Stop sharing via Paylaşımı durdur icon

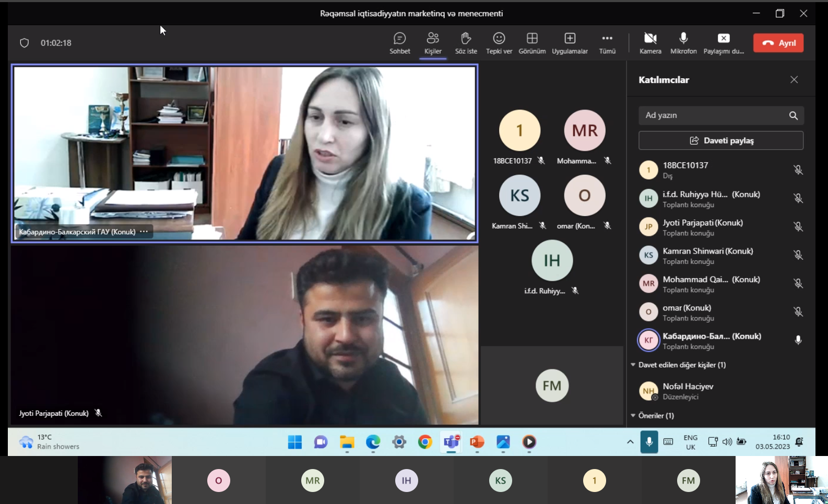coord(723,43)
